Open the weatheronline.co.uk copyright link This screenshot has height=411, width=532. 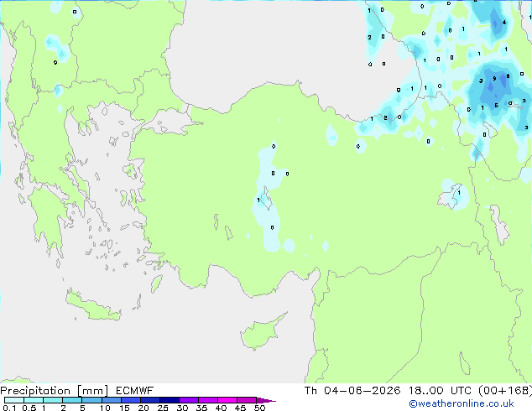point(462,403)
